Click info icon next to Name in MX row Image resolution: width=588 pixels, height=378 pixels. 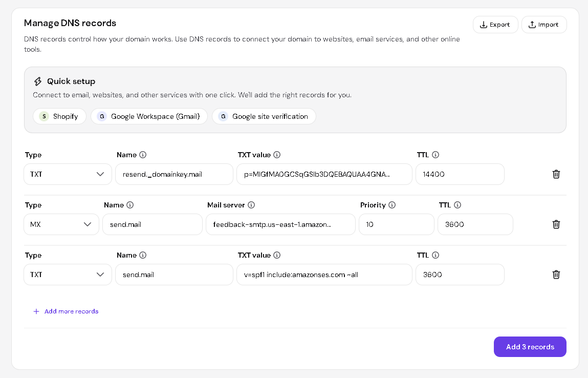coord(130,205)
